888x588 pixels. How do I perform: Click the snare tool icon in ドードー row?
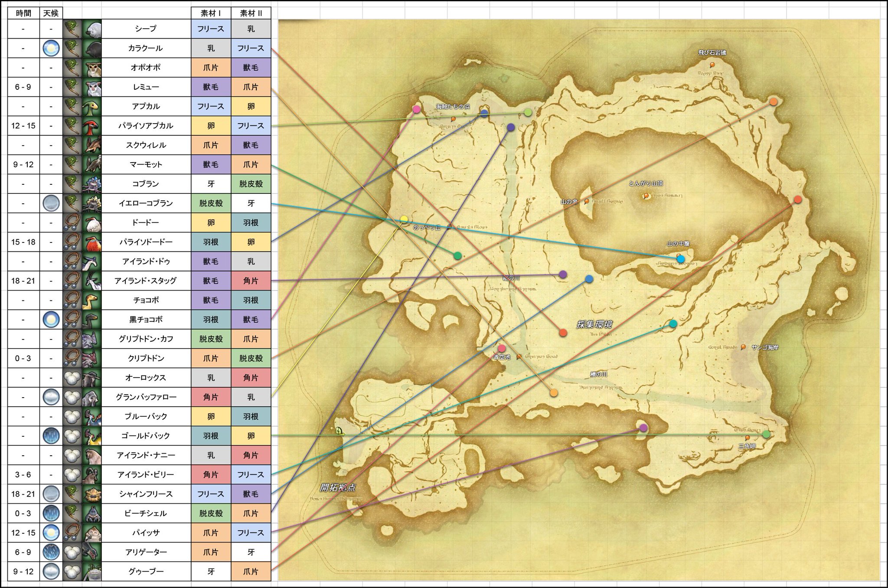tap(72, 223)
